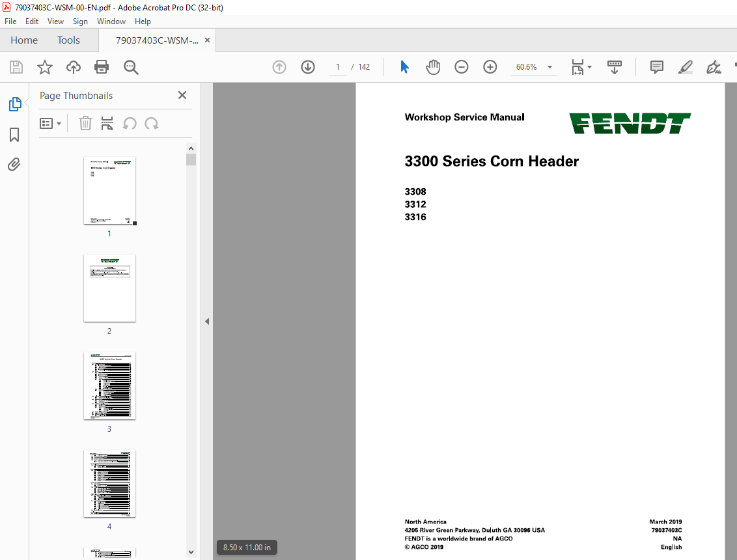Open the View menu
The height and width of the screenshot is (560, 737).
coord(55,21)
